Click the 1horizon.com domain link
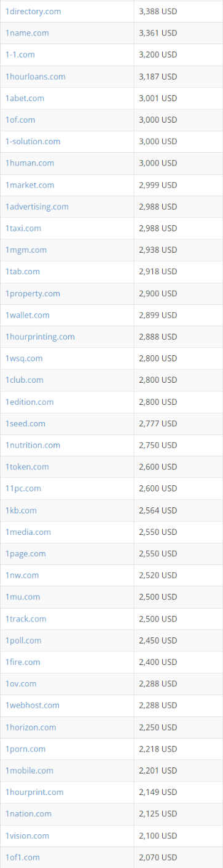The width and height of the screenshot is (223, 868). tap(31, 727)
